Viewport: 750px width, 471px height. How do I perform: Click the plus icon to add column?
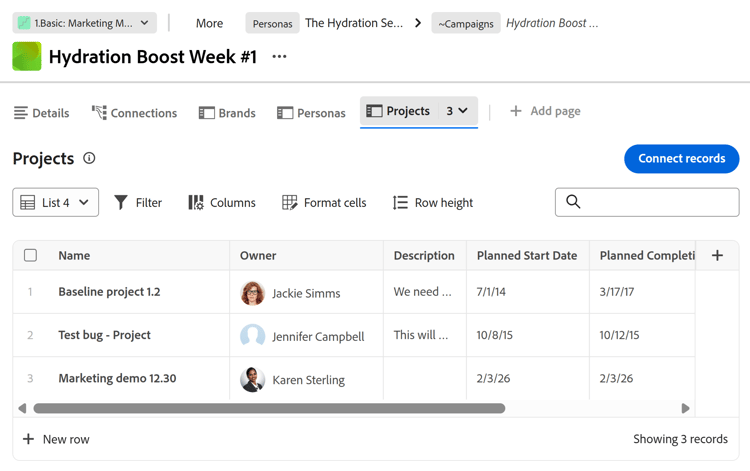tap(717, 255)
